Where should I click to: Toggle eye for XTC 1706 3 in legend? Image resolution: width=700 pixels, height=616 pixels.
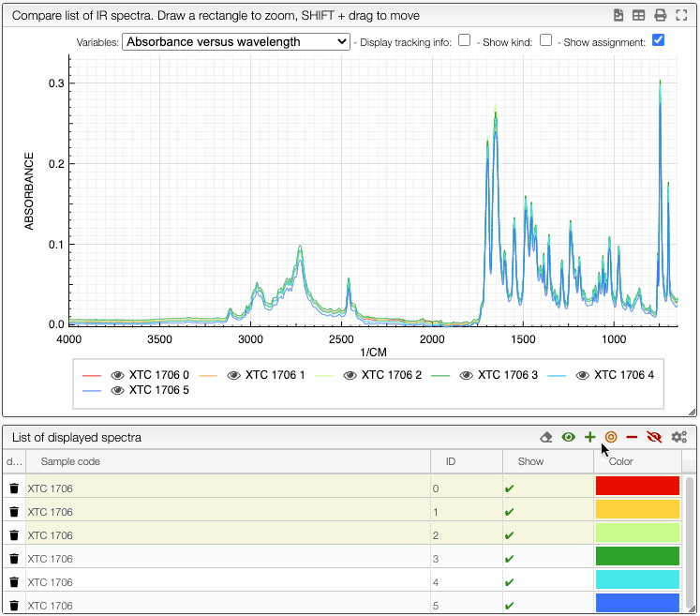click(x=466, y=375)
